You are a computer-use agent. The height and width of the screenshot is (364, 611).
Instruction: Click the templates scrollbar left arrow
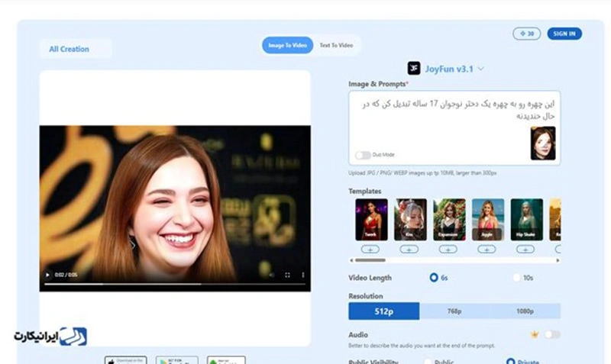pyautogui.click(x=351, y=260)
